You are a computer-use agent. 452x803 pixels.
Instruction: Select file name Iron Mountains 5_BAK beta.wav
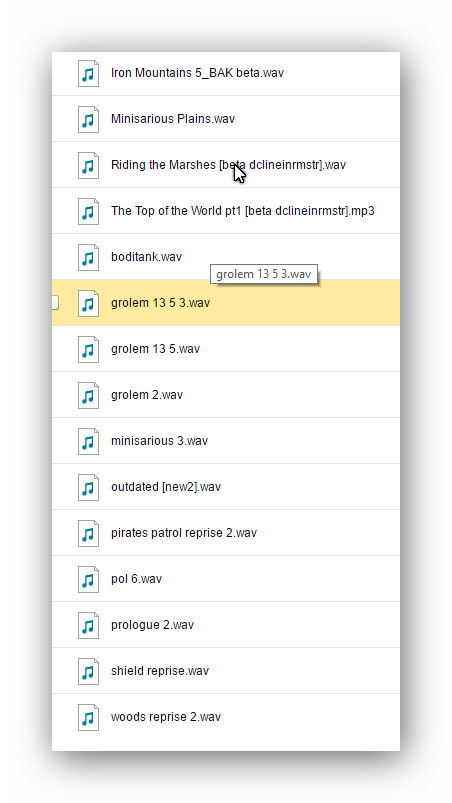(x=197, y=73)
